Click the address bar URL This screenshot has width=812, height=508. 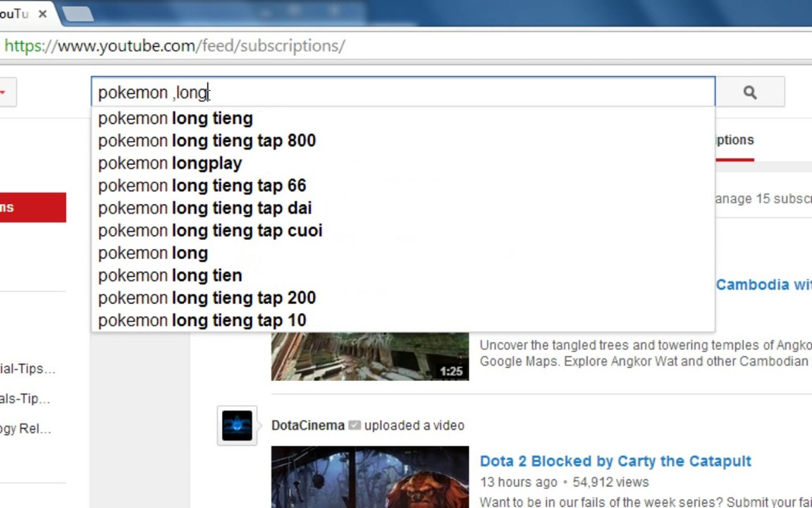pyautogui.click(x=175, y=46)
